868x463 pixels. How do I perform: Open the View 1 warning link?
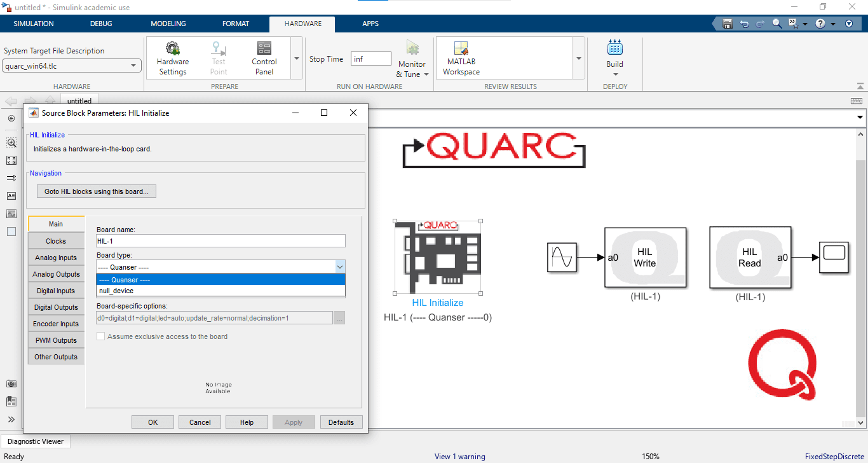pyautogui.click(x=459, y=457)
